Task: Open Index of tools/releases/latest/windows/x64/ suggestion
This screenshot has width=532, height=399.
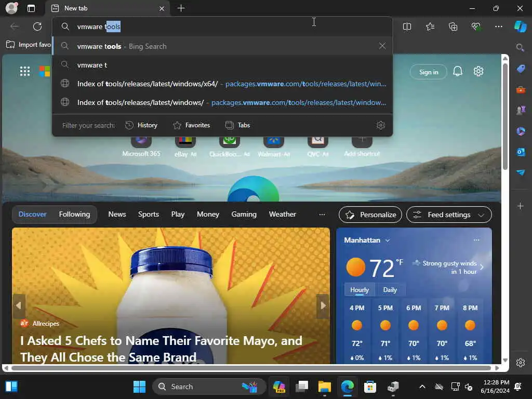Action: [222, 84]
